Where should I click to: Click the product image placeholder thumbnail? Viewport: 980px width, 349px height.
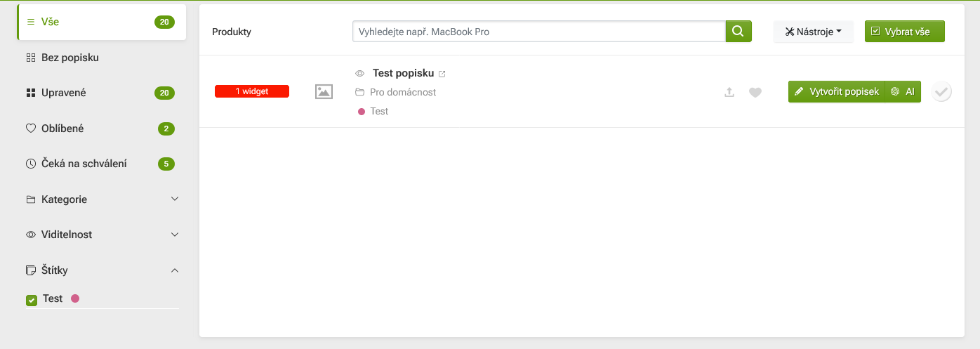(324, 91)
